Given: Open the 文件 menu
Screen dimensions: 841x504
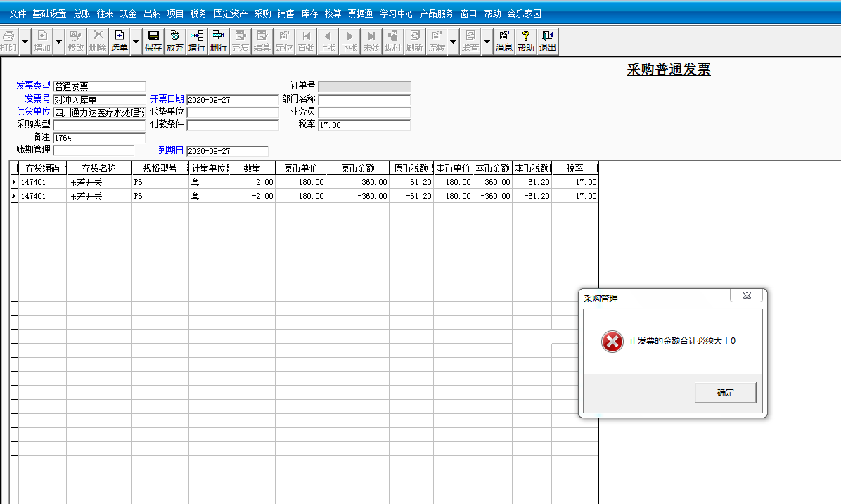Looking at the screenshot, I should (x=18, y=13).
